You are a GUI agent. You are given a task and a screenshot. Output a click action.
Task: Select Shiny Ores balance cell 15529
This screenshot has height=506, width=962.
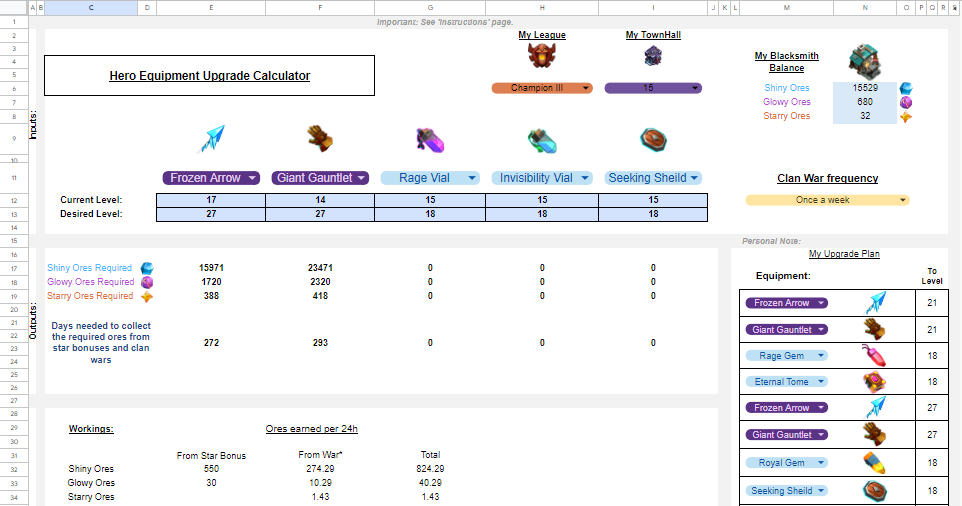(865, 88)
